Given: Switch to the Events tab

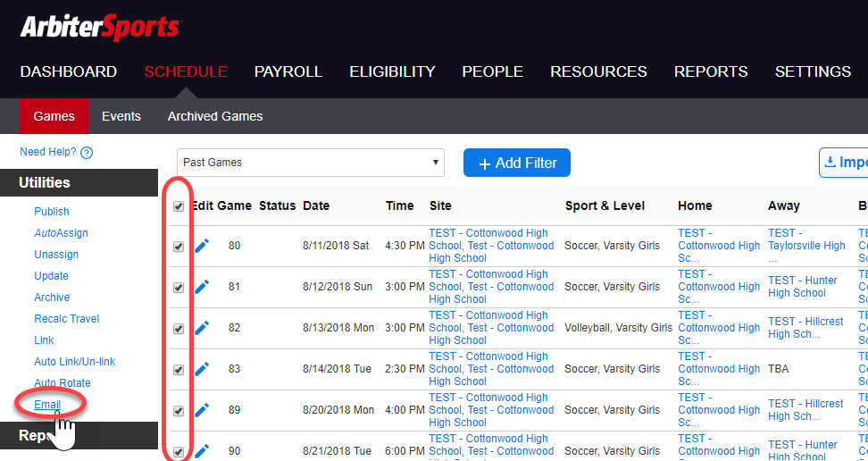Looking at the screenshot, I should coord(121,116).
